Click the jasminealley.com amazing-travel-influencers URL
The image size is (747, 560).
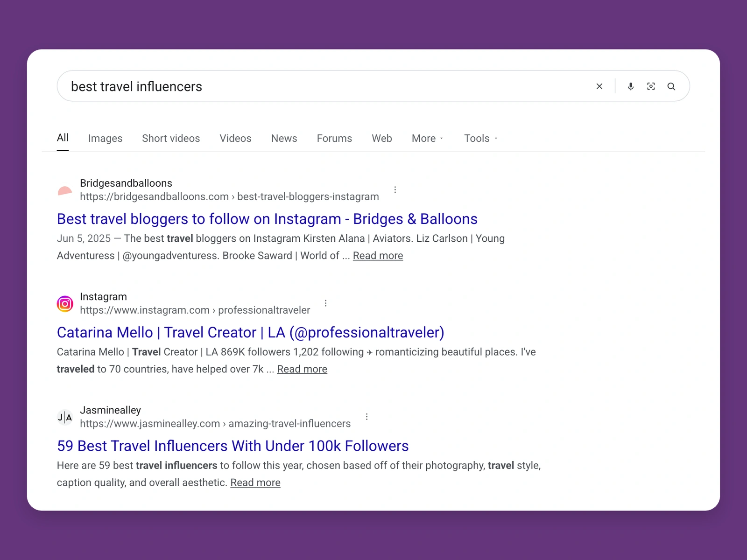tap(215, 423)
